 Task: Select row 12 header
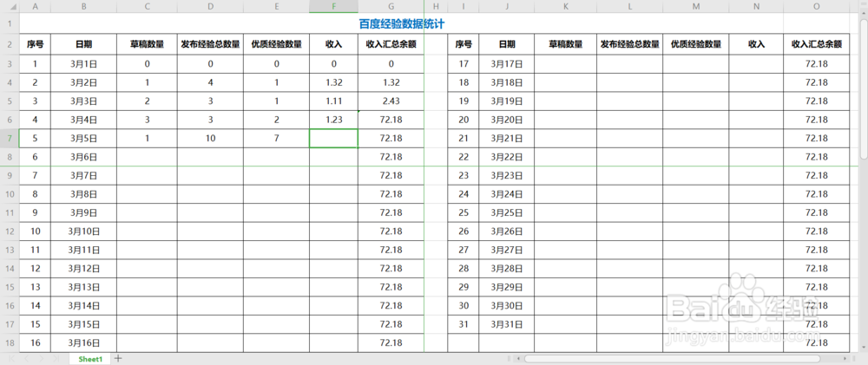coord(10,231)
